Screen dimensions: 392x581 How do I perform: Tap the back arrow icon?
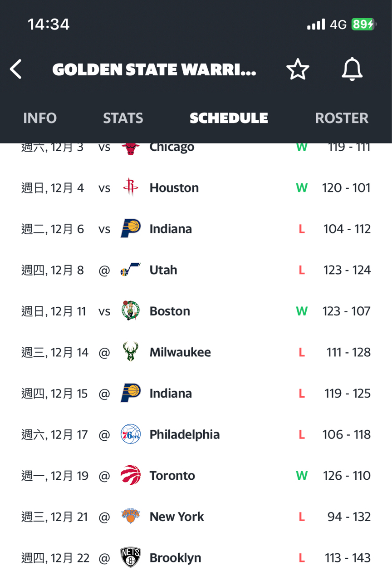click(x=16, y=69)
